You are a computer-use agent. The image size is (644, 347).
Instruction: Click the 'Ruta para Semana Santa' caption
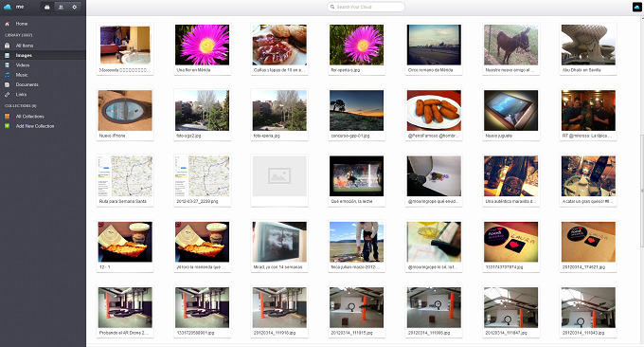pos(123,201)
